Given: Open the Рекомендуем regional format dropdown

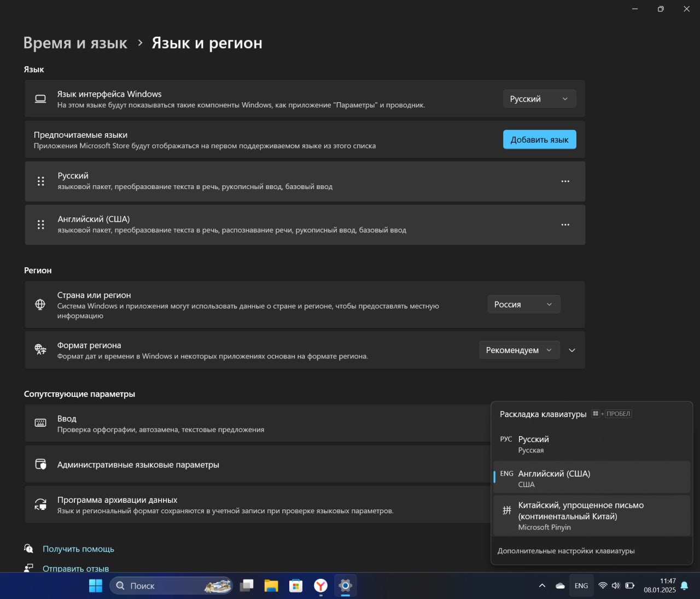Looking at the screenshot, I should coord(519,350).
